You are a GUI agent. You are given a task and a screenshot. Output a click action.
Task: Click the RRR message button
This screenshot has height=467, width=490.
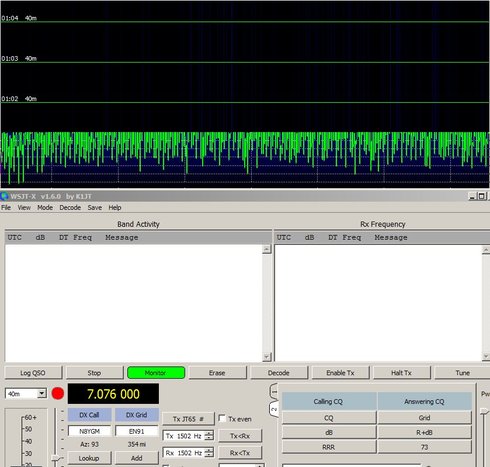click(x=329, y=447)
